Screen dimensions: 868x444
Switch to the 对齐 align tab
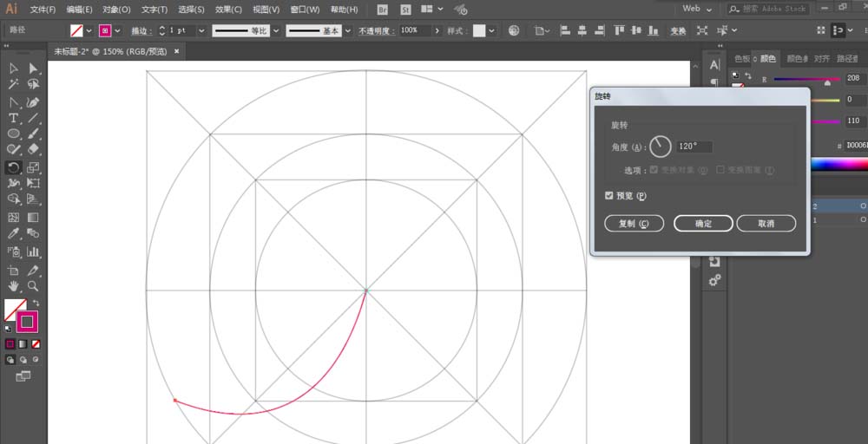point(822,59)
